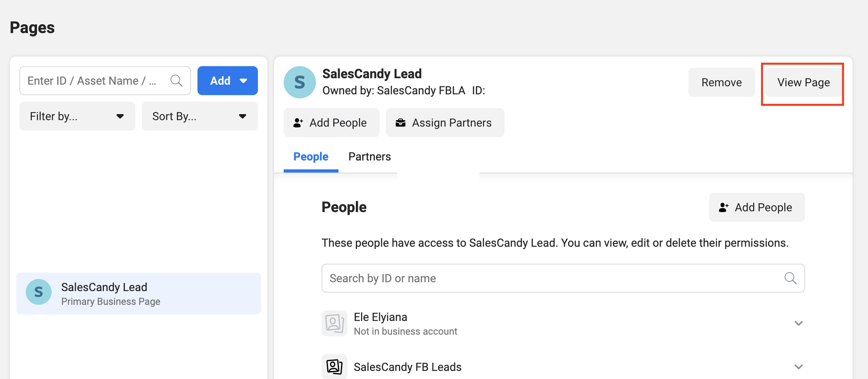Click Add People in the People section
The height and width of the screenshot is (379, 868).
[757, 207]
